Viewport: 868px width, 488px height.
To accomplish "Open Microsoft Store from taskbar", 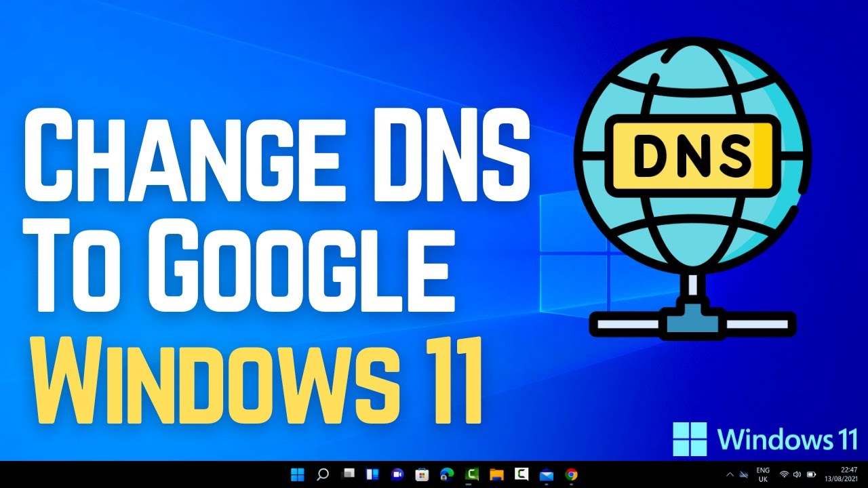I will click(422, 474).
